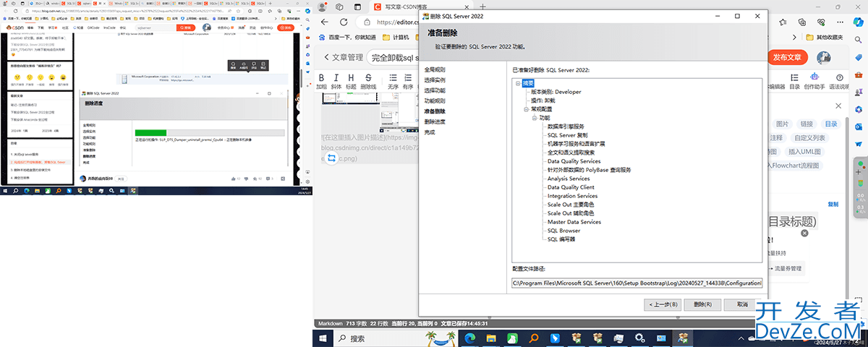This screenshot has height=347, width=868.
Task: Click the 图片 tag in helper panel
Action: coord(782,124)
